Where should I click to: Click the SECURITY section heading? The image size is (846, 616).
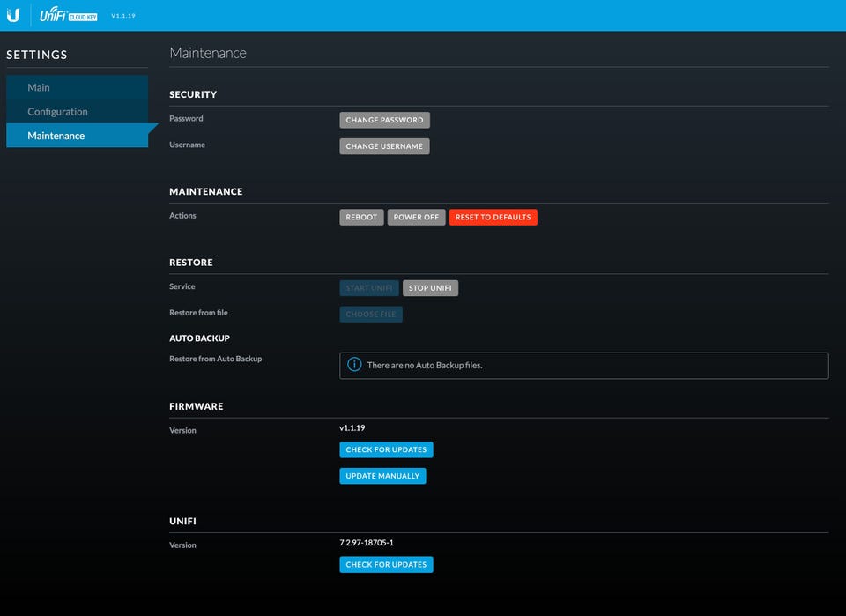click(193, 94)
